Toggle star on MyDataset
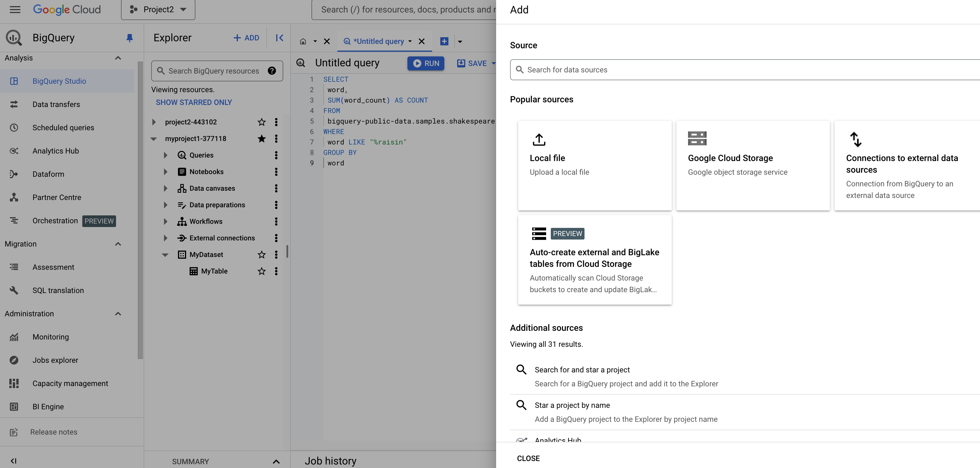The image size is (980, 468). point(262,255)
